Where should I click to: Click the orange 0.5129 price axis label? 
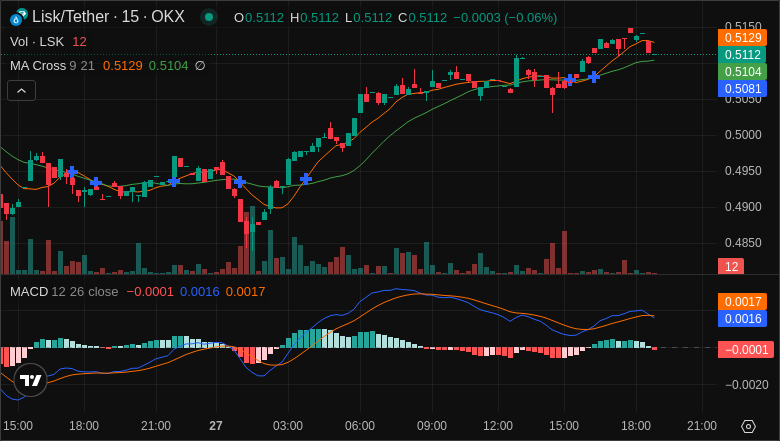click(742, 38)
